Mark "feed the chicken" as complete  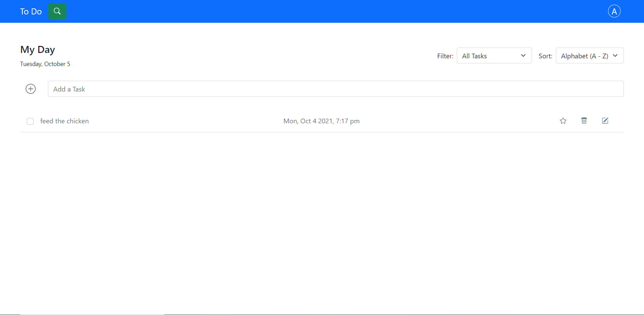click(30, 121)
